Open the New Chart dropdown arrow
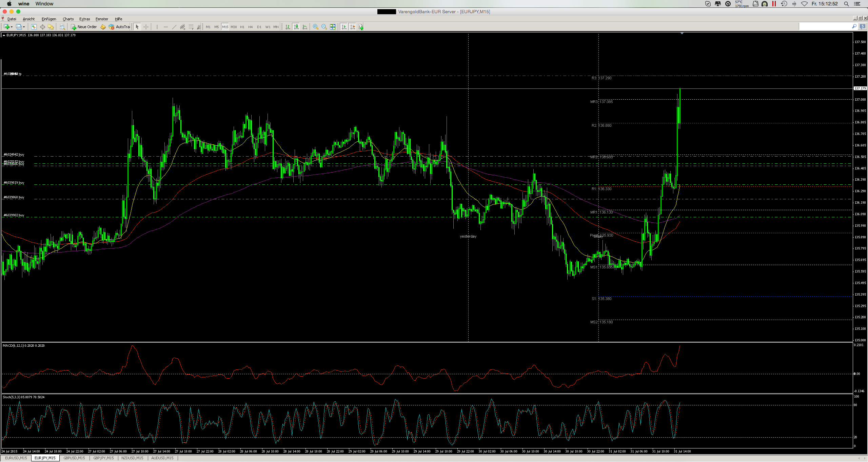The height and width of the screenshot is (462, 868). [x=12, y=27]
